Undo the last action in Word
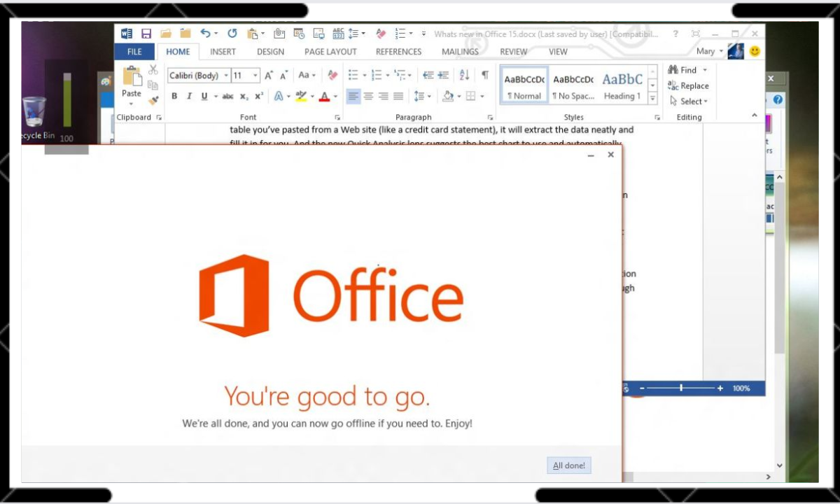The width and height of the screenshot is (840, 504). coord(205,33)
